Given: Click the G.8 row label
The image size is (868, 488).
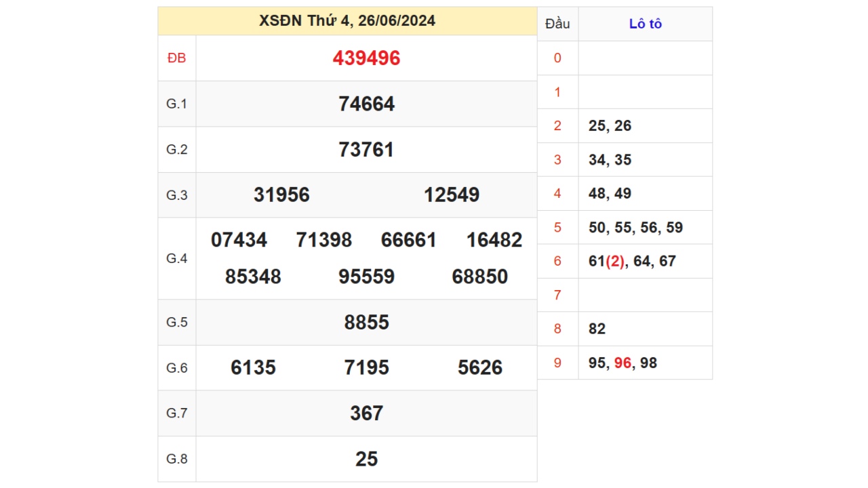Looking at the screenshot, I should 177,459.
